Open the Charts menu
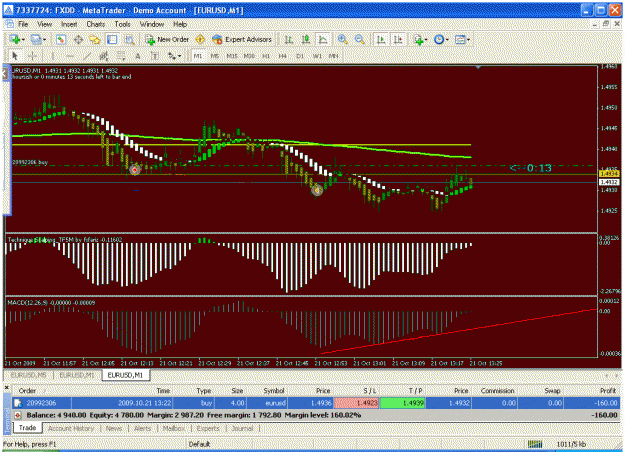 pyautogui.click(x=96, y=24)
